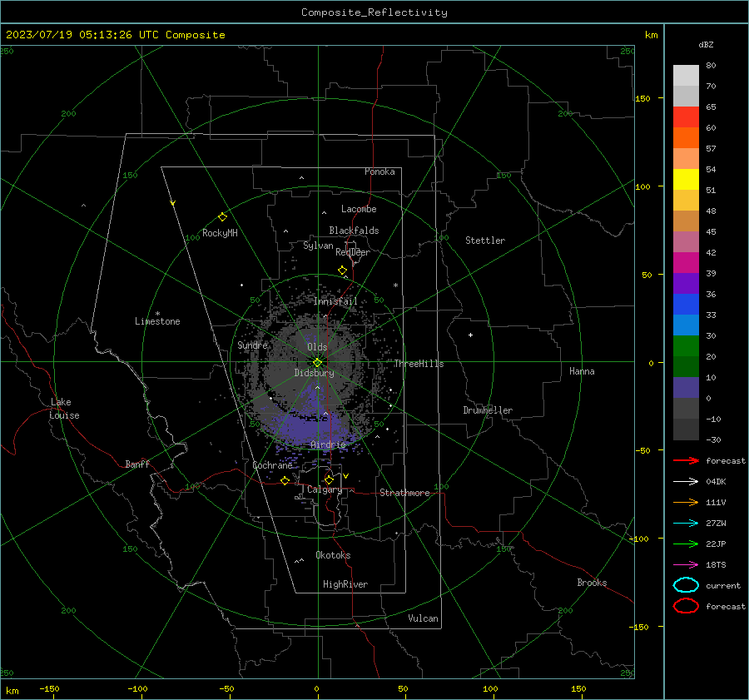Select the slate purple 0-10 dBZ swatch
Image resolution: width=749 pixels, height=700 pixels.
tap(686, 388)
